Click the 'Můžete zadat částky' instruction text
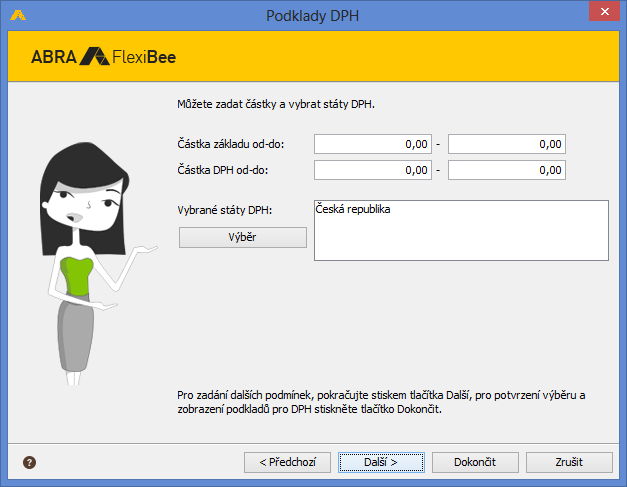Image resolution: width=627 pixels, height=487 pixels. click(x=276, y=104)
